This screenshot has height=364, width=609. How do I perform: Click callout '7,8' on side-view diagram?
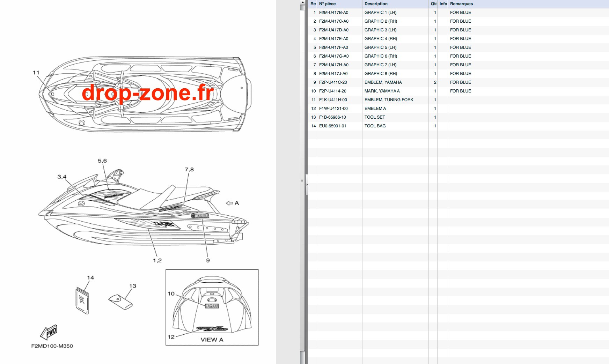tap(189, 170)
